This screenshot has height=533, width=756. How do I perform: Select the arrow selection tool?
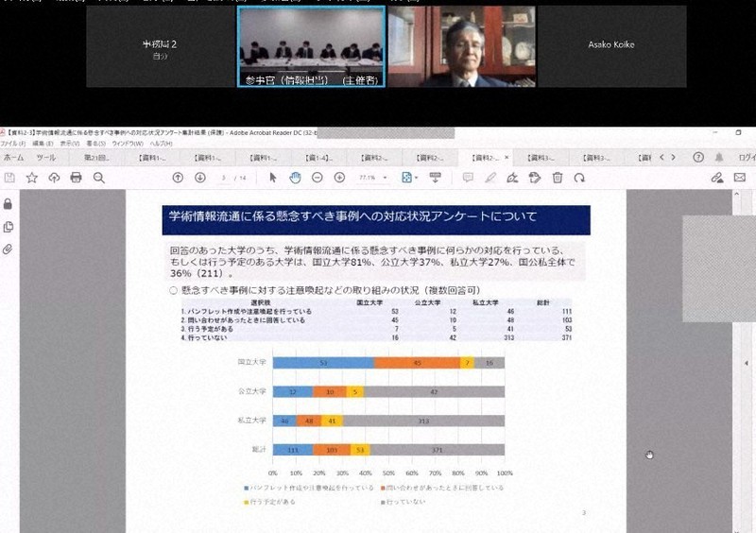click(273, 178)
